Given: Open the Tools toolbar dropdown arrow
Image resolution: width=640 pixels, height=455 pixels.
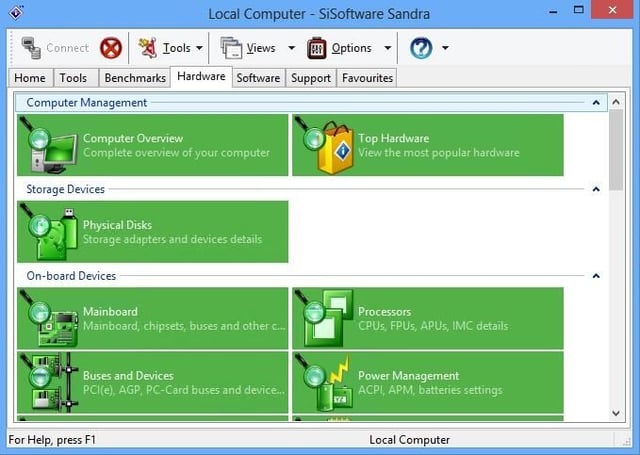Looking at the screenshot, I should coord(199,48).
